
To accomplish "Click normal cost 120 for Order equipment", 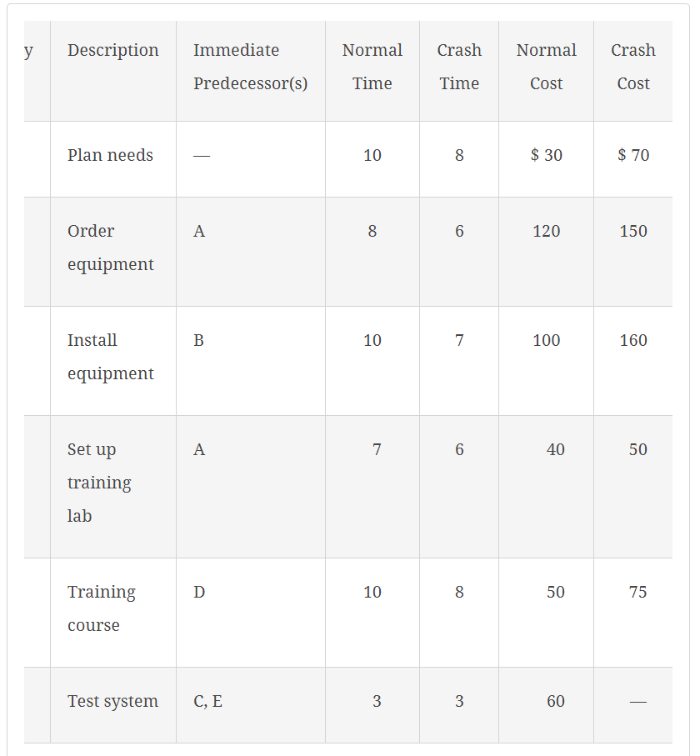I will (x=546, y=231).
